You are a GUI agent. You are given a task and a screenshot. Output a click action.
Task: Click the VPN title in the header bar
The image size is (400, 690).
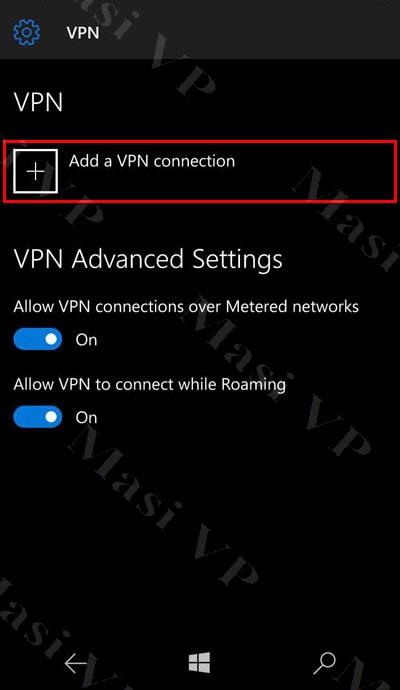click(83, 33)
